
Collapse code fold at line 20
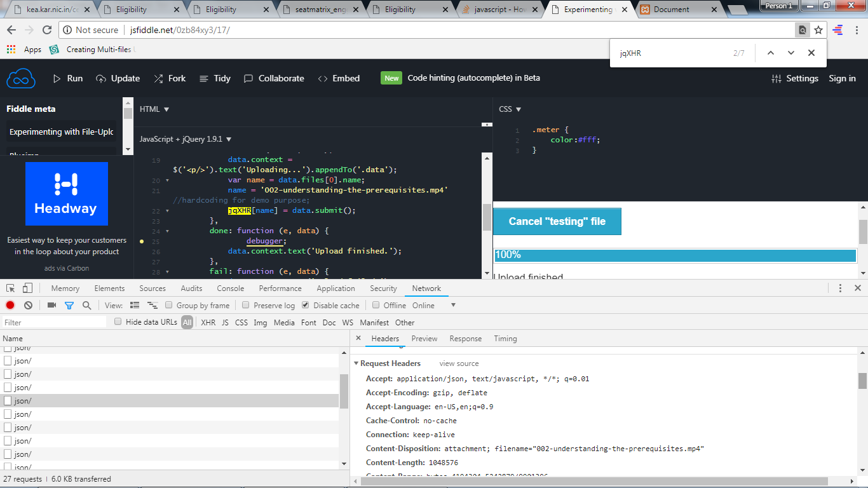coord(167,180)
